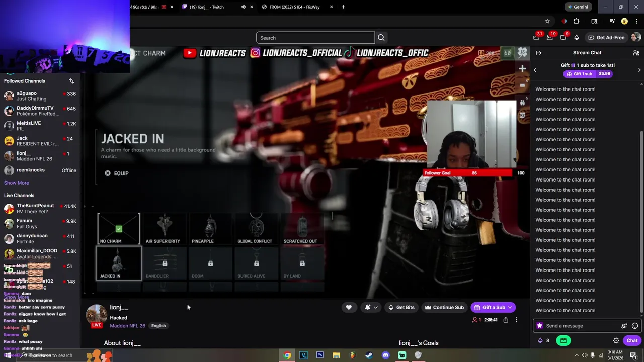Image resolution: width=644 pixels, height=362 pixels.
Task: Open the Chrome extensions puzzle icon
Action: pos(577,21)
